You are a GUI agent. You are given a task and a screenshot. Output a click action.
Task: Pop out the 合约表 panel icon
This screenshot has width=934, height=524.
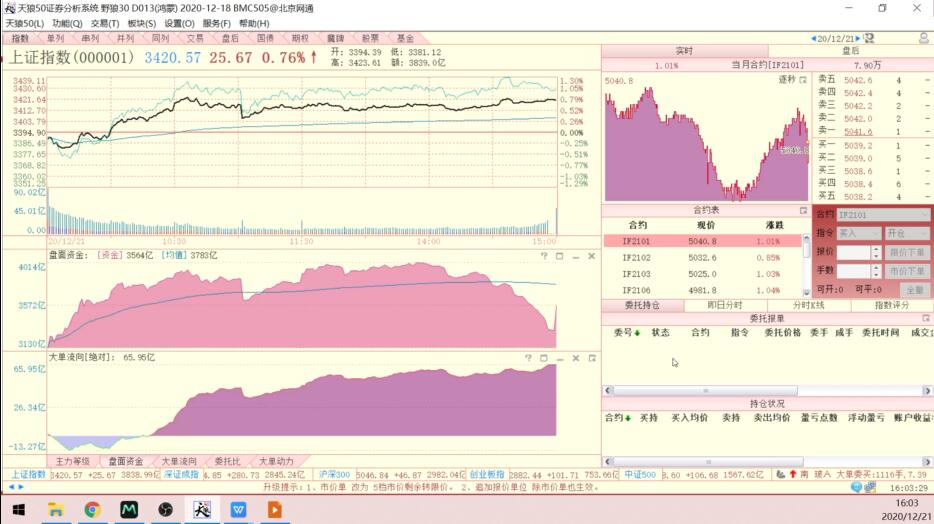[803, 210]
